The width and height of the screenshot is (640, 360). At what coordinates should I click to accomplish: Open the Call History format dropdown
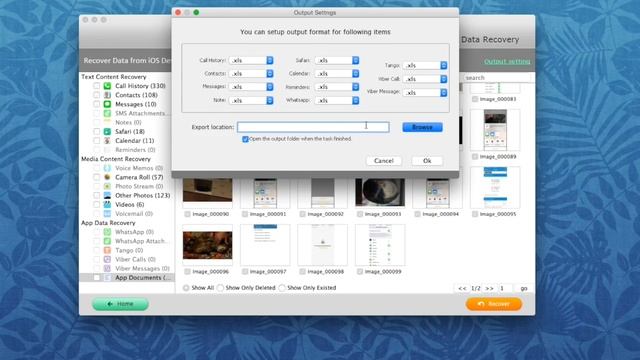(251, 60)
